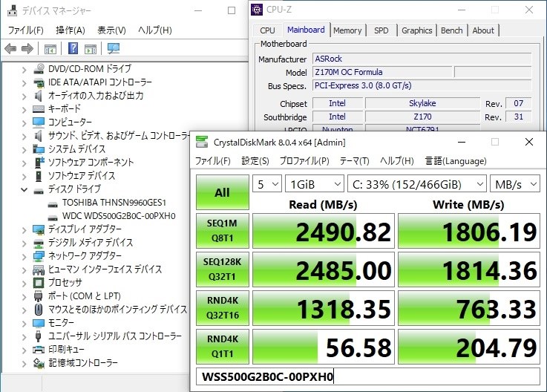547x392 pixels.
Task: Switch to the About tab in CPU-Z
Action: pyautogui.click(x=483, y=30)
